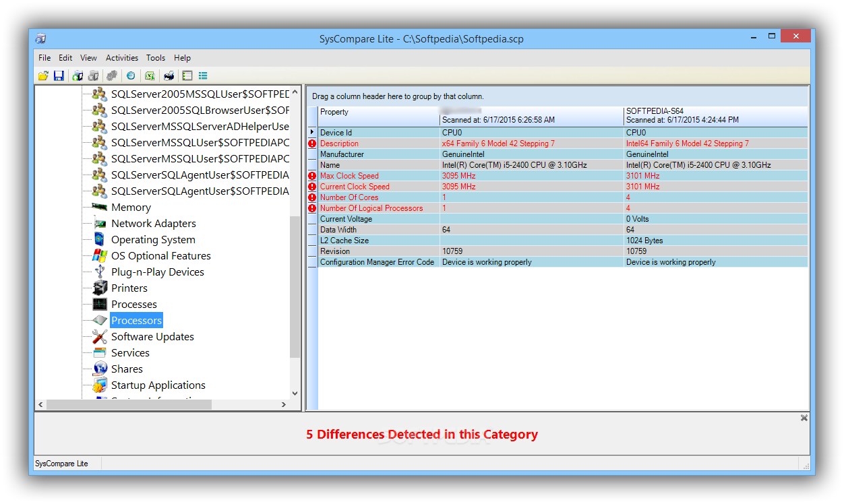Select the Software Updates tools icon

tap(100, 337)
